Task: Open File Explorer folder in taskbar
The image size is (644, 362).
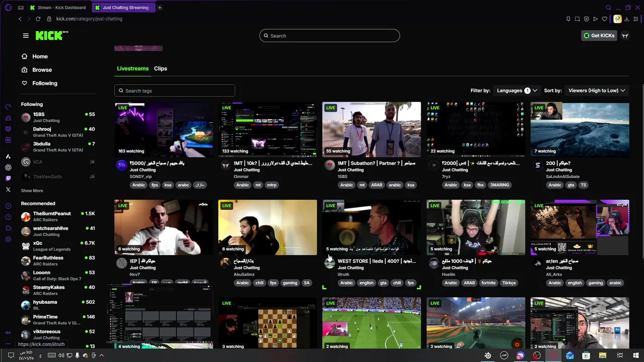Action: (x=603, y=355)
